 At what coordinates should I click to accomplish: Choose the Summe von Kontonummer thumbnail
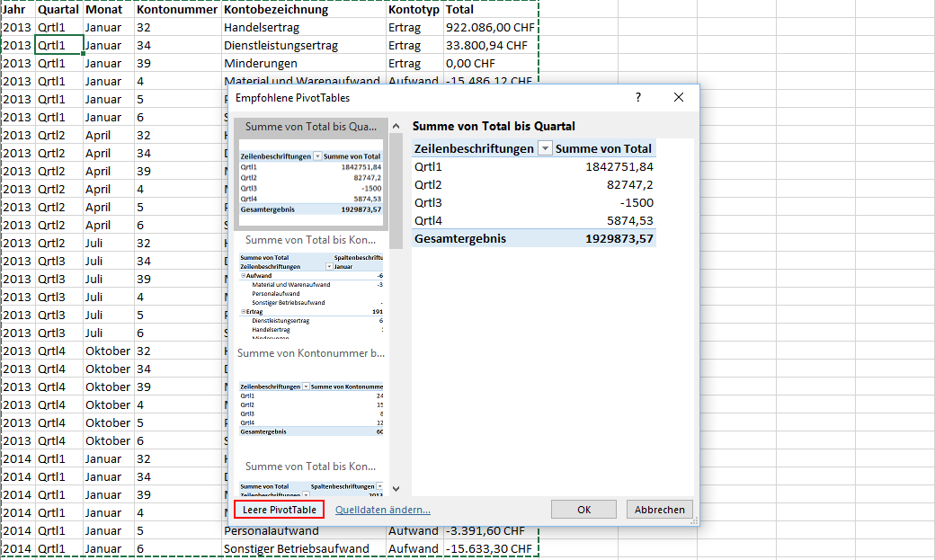pos(310,396)
